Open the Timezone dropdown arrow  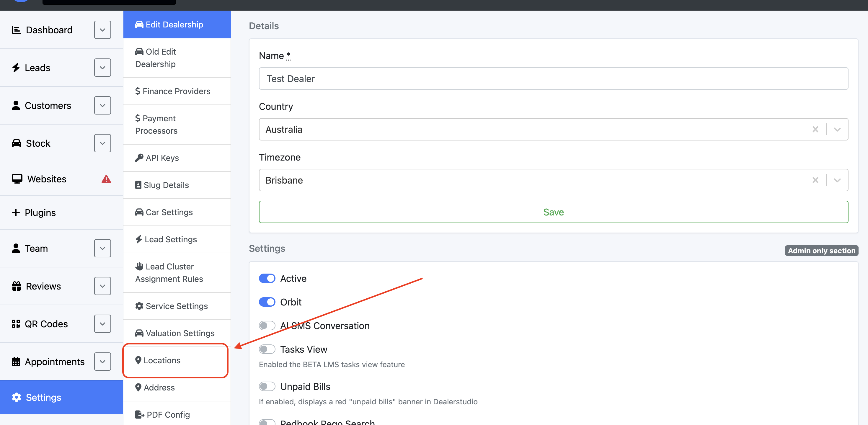837,180
